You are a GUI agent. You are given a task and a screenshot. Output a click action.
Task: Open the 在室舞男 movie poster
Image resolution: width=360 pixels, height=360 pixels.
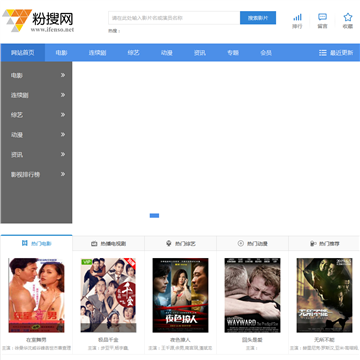pos(36,295)
